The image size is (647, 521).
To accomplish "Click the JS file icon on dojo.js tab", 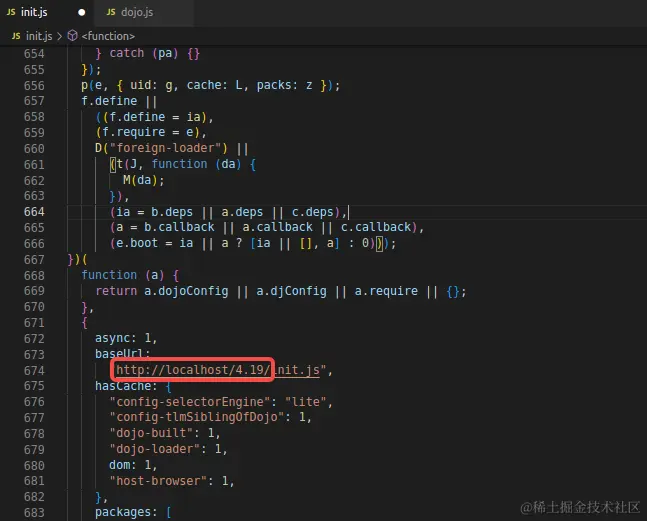I will 111,12.
